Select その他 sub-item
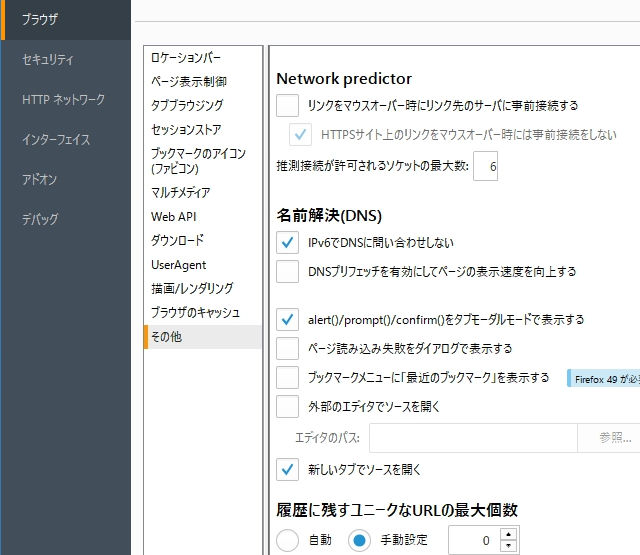This screenshot has height=555, width=640. pyautogui.click(x=203, y=337)
